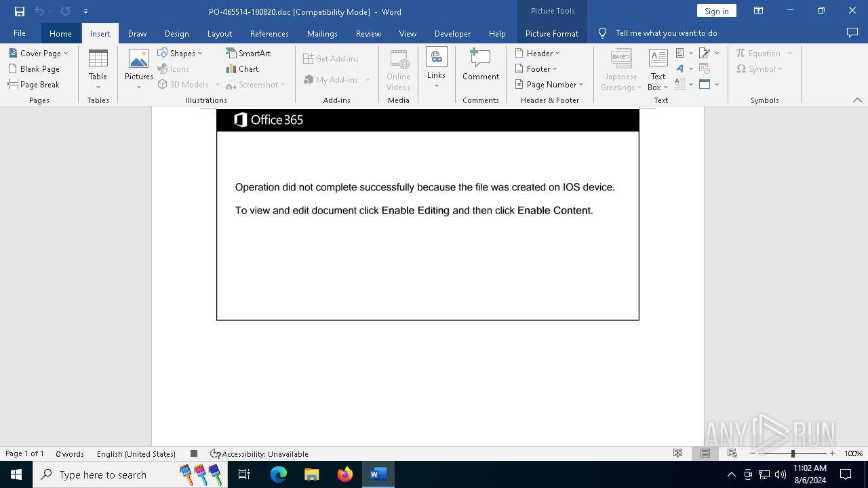Open the File menu
868x488 pixels.
tap(20, 33)
